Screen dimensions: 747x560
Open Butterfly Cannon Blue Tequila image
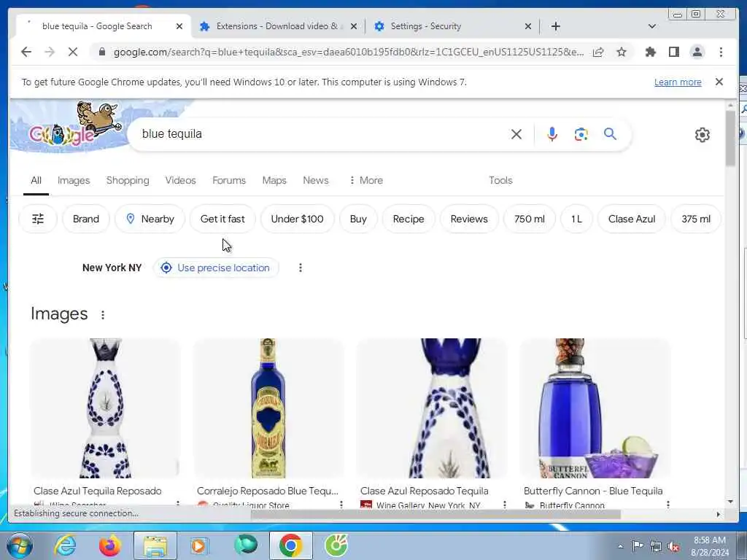click(x=595, y=408)
